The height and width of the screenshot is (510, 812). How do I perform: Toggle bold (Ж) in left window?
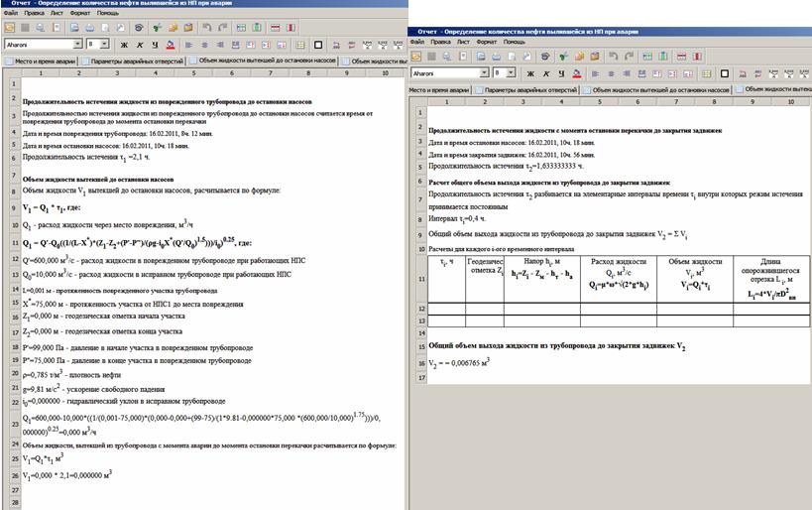point(125,45)
